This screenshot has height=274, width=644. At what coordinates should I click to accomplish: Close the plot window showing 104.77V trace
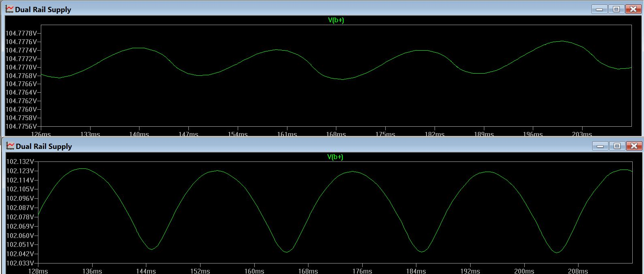tap(633, 9)
